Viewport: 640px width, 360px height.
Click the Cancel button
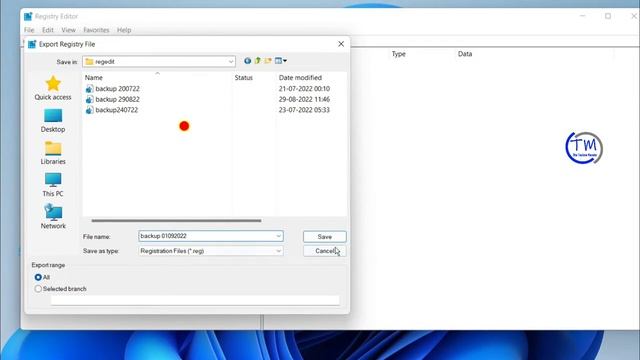point(324,251)
